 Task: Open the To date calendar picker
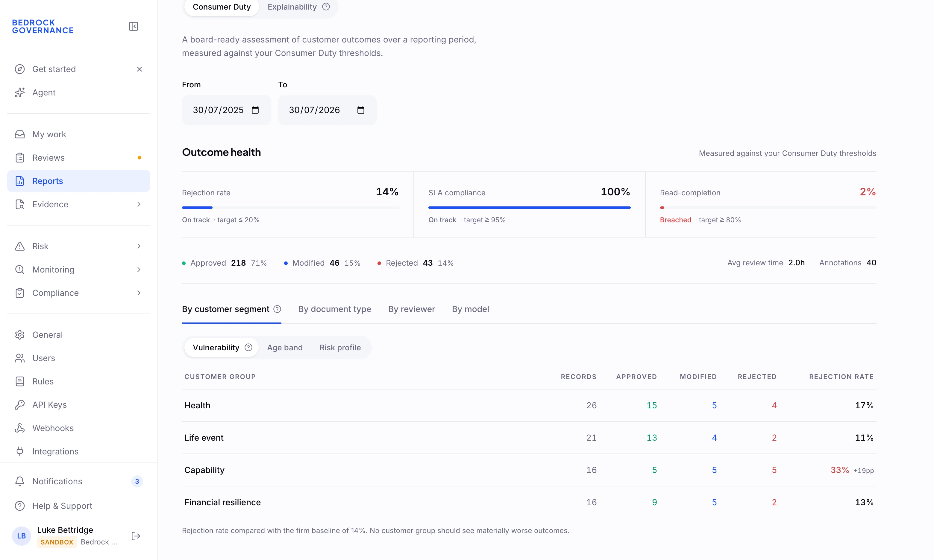[360, 110]
